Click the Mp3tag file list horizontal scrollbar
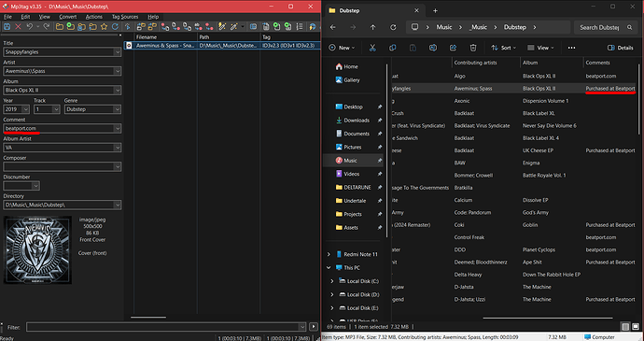The image size is (644, 341). click(x=148, y=317)
